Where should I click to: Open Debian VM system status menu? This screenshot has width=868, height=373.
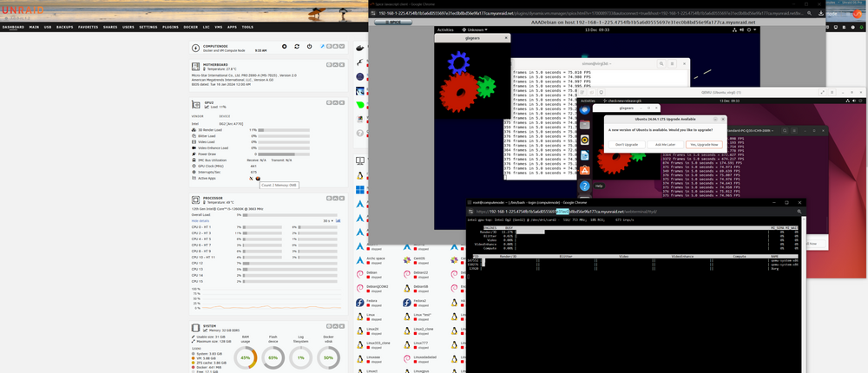pos(746,29)
